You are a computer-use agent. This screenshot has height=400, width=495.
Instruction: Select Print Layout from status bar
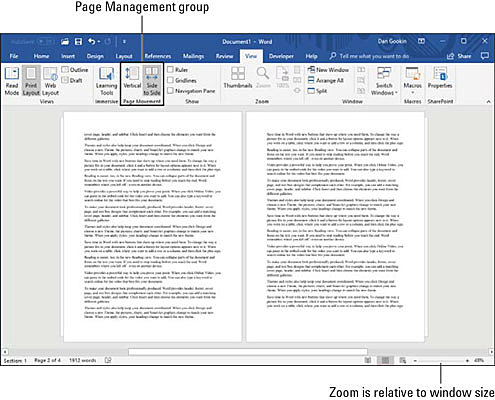click(x=385, y=360)
